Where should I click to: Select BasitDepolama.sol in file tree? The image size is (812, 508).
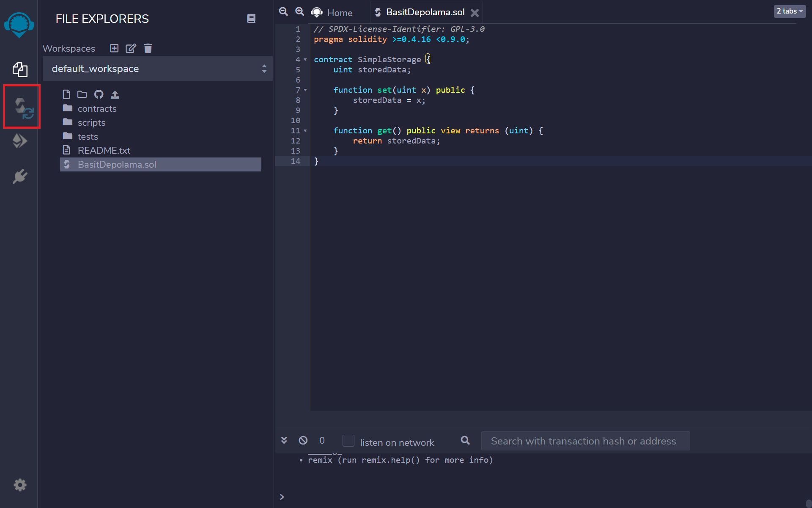[x=161, y=164]
